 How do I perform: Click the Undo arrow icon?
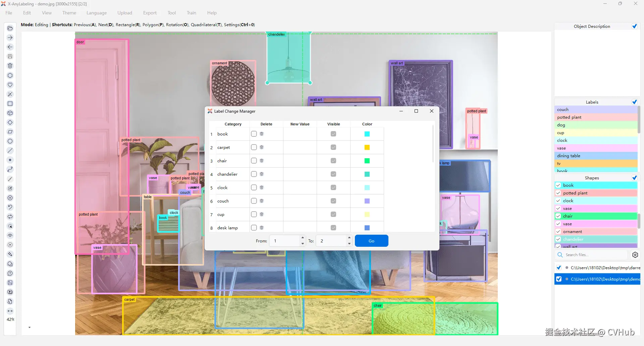click(x=10, y=207)
